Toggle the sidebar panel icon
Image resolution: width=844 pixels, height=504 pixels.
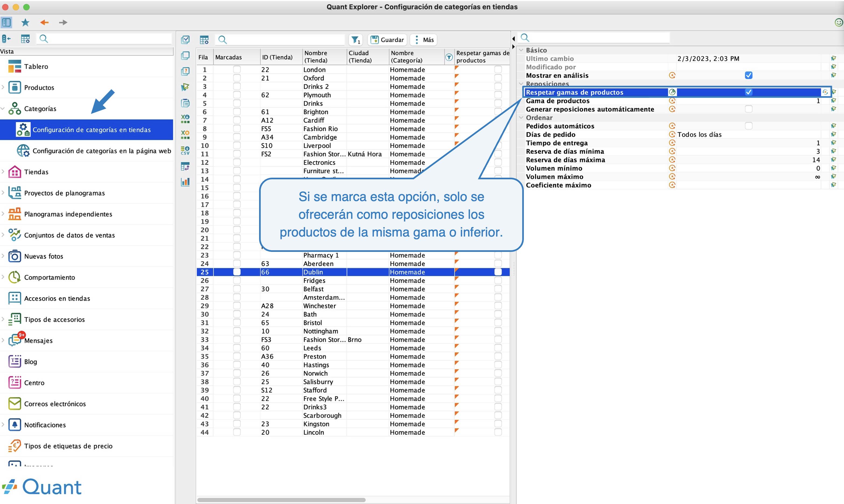6,22
